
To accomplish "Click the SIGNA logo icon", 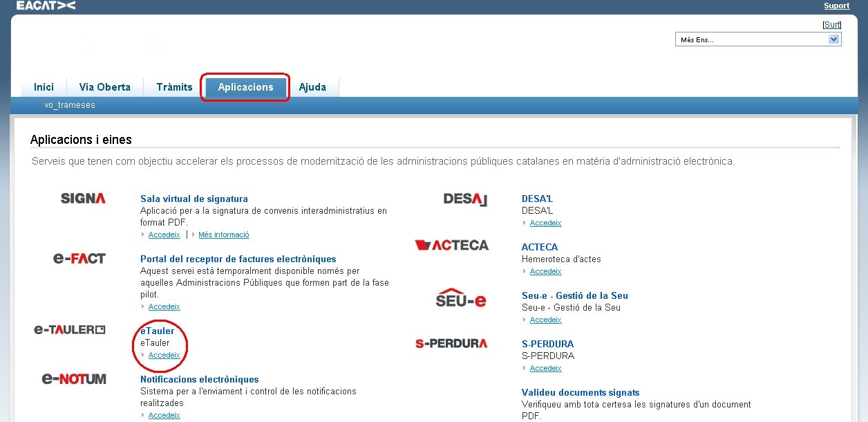I will point(83,199).
